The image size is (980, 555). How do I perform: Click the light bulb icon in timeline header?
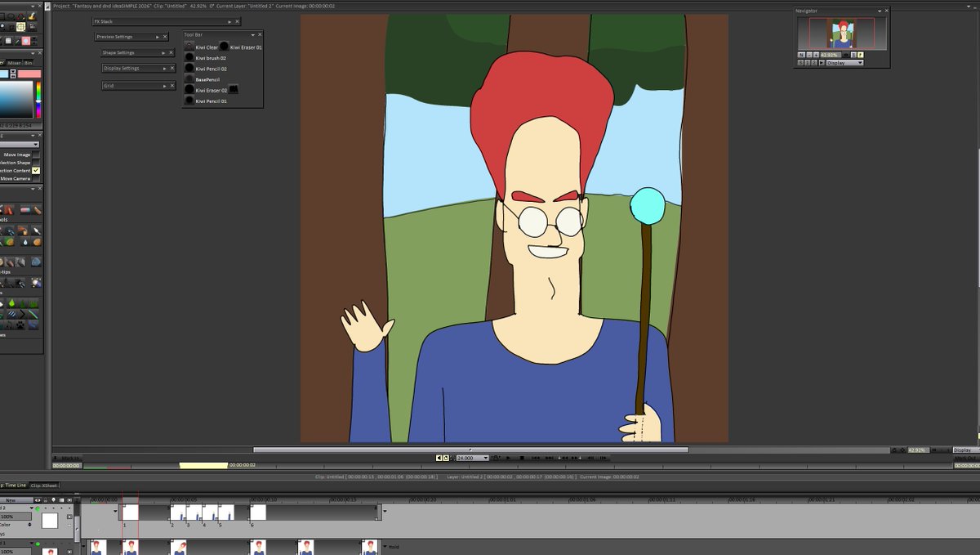click(x=54, y=499)
